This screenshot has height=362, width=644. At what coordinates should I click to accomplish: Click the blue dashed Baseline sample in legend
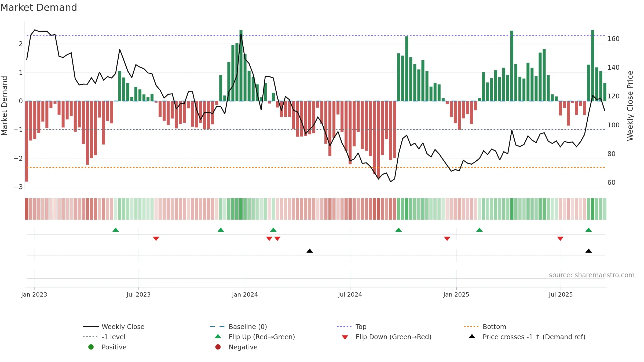point(217,327)
